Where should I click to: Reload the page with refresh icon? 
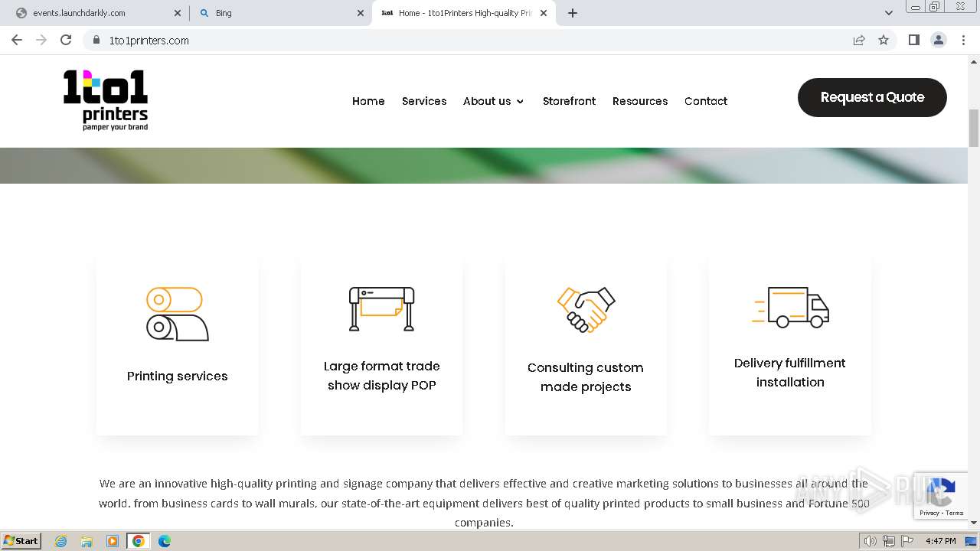click(66, 40)
